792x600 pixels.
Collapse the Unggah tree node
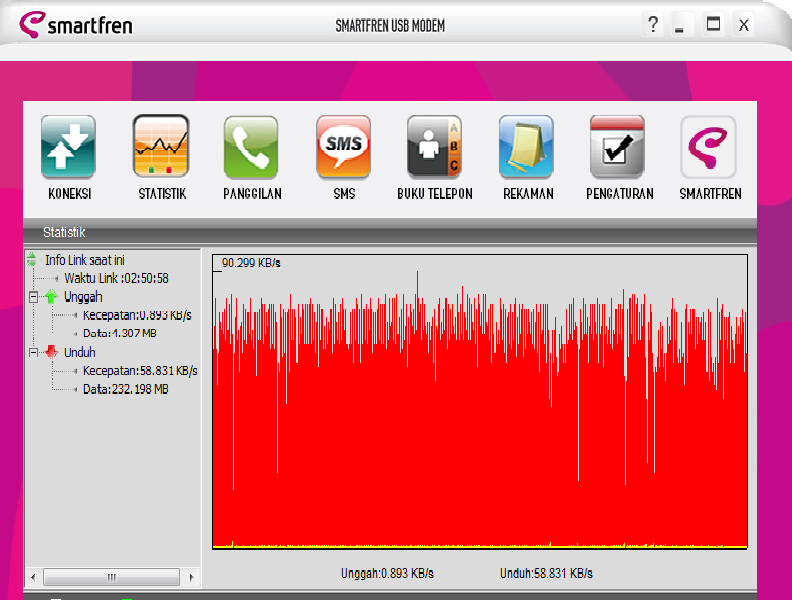click(33, 297)
